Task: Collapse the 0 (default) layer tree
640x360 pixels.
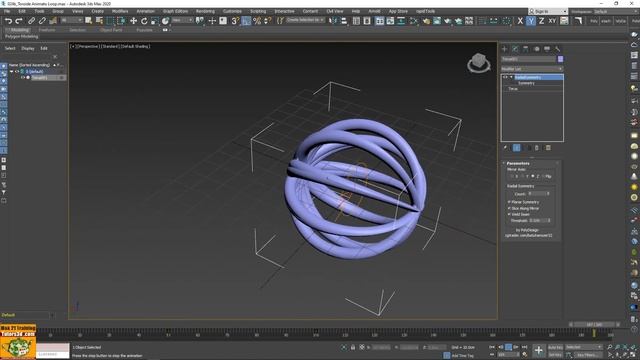Action: (11, 71)
